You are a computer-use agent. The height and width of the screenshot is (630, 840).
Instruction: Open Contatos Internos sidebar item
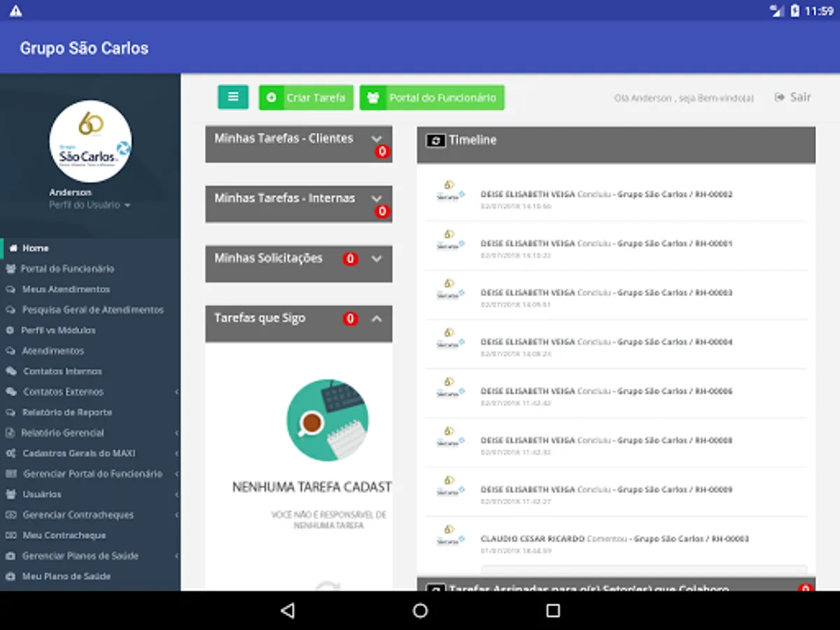[x=90, y=371]
